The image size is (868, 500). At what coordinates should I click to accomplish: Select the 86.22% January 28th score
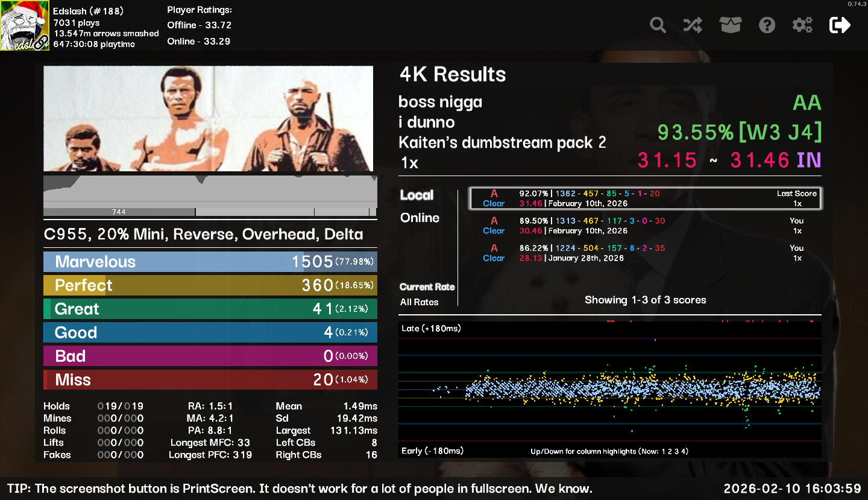645,253
